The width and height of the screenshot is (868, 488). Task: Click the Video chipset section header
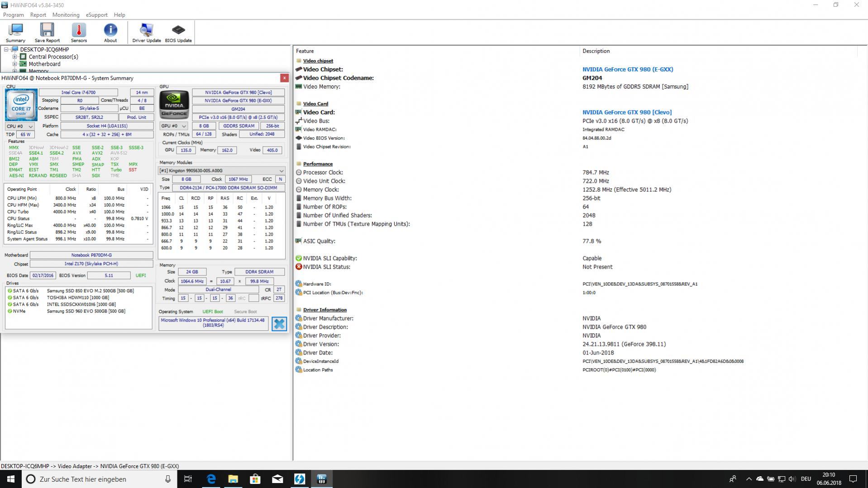click(x=318, y=61)
